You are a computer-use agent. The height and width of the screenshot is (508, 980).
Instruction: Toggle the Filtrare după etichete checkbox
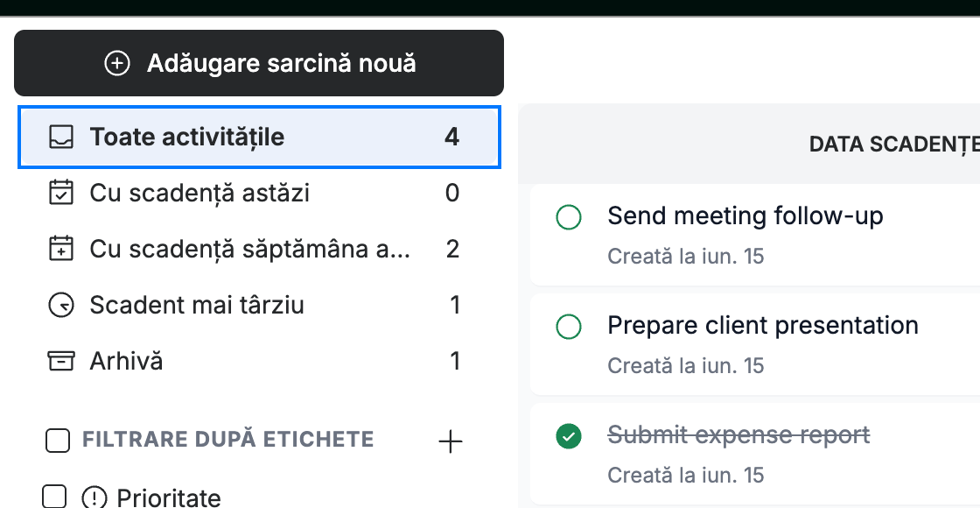point(58,441)
